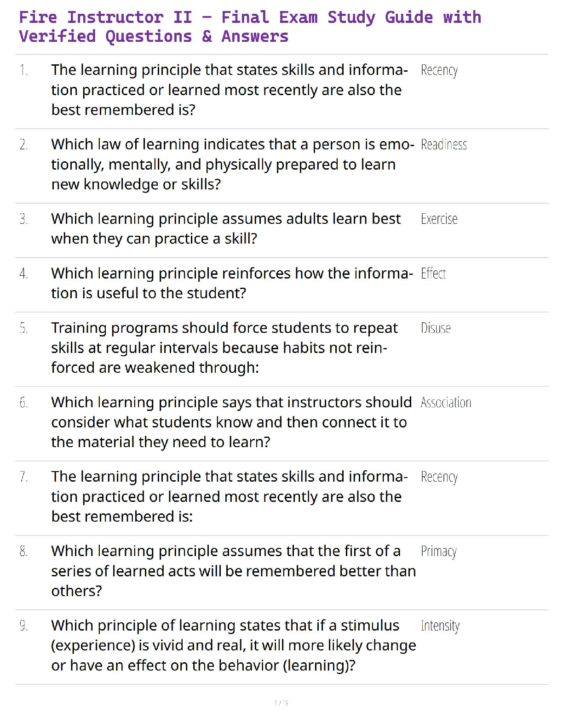Click the "Recency" answer beside question 1

pos(439,70)
